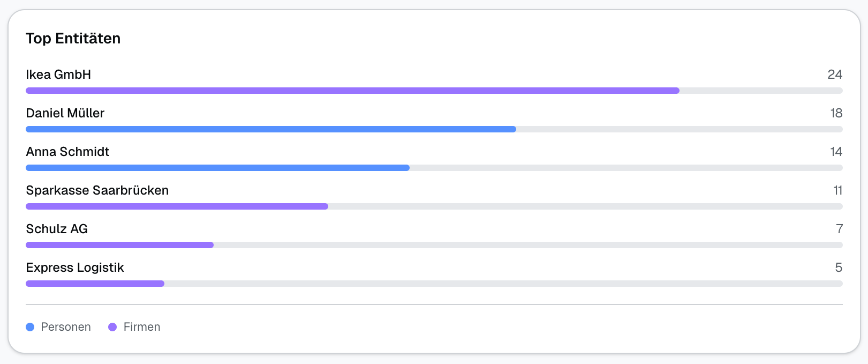Click the purple Schulz AG bar
This screenshot has height=364, width=868.
coord(119,245)
